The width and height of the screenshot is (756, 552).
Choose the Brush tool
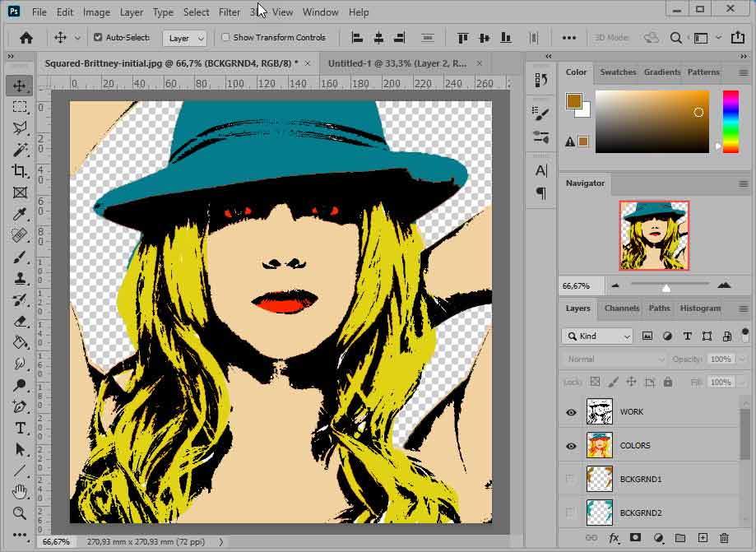19,257
